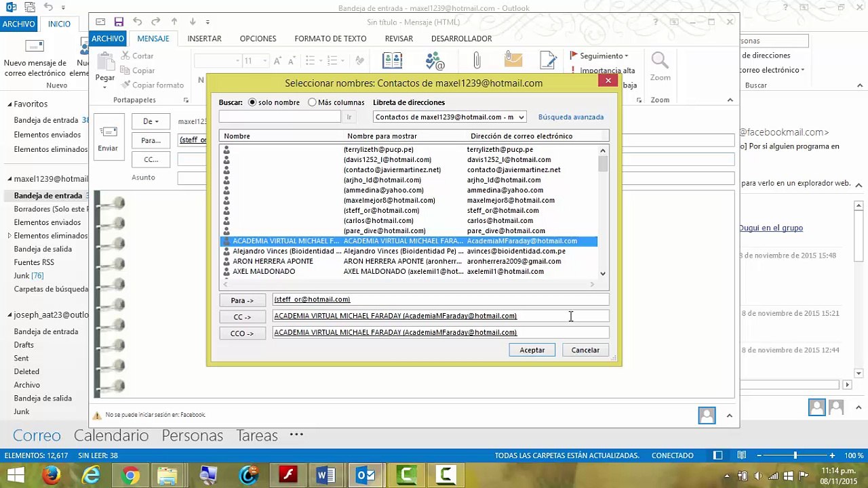Click the volume icon in system tray
This screenshot has height=488, width=868.
[758, 476]
